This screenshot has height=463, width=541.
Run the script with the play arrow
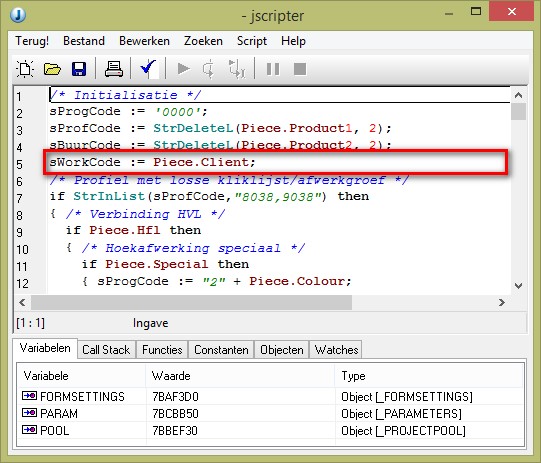(x=183, y=69)
